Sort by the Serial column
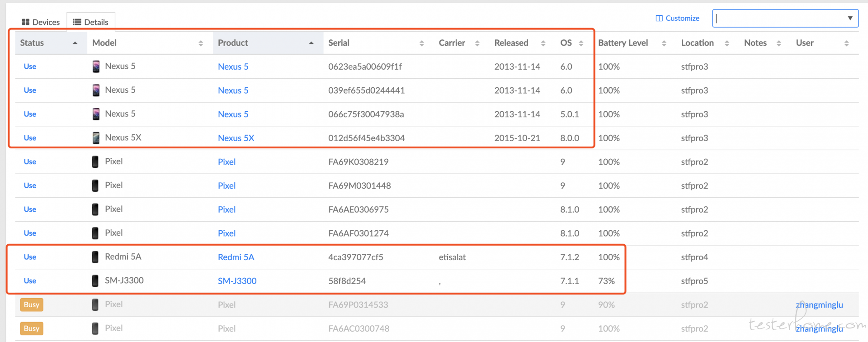The image size is (868, 342). (x=378, y=43)
